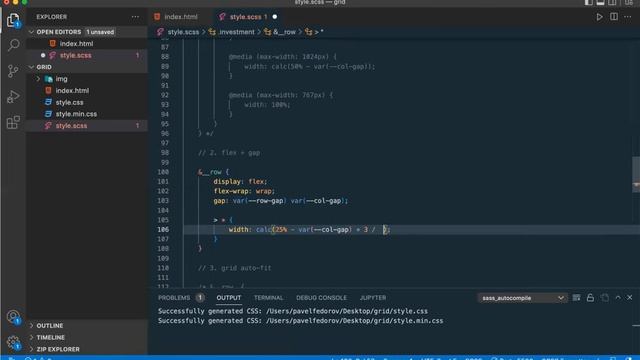Screen dimensions: 640x360
Task: Open the sass_autocompile output channel dropdown
Action: click(x=522, y=298)
